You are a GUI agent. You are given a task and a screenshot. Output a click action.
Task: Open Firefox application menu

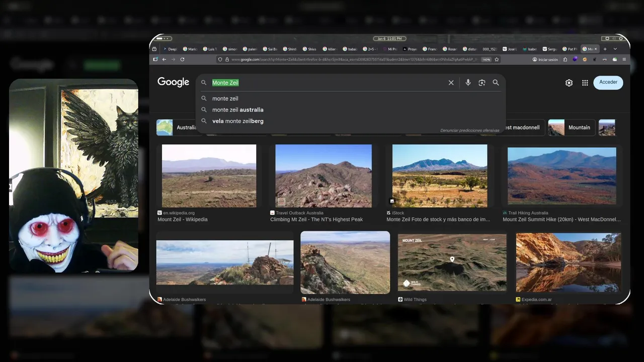coord(624,59)
